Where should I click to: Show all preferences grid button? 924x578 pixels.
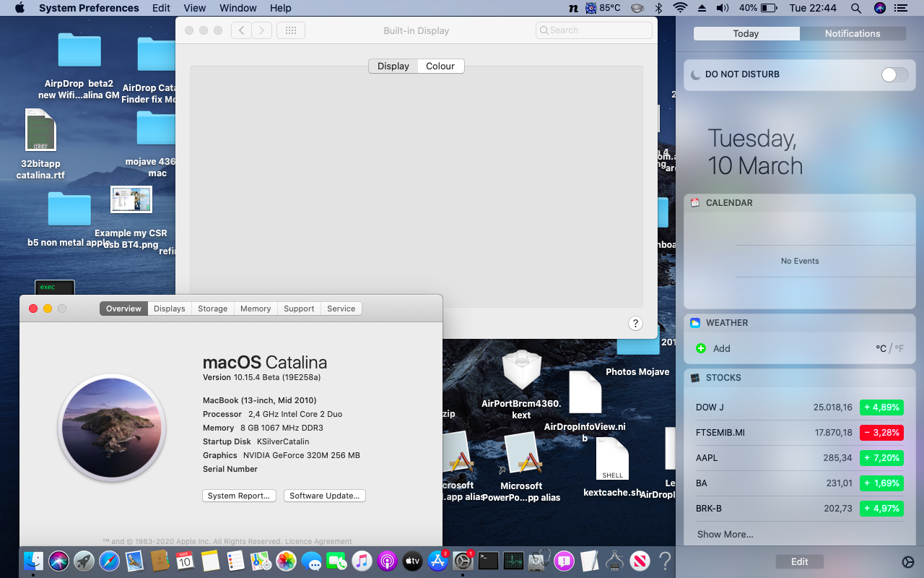pos(291,30)
